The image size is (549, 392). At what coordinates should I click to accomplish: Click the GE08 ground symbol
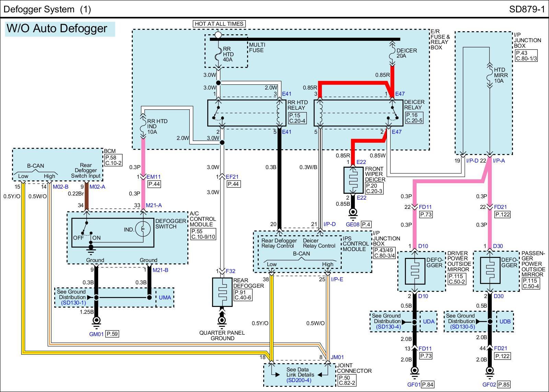(x=353, y=213)
